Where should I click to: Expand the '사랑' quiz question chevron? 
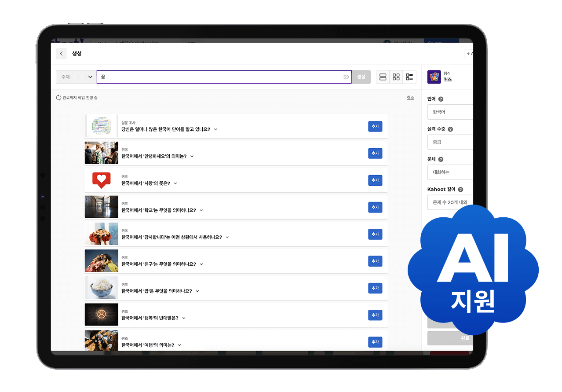(175, 183)
